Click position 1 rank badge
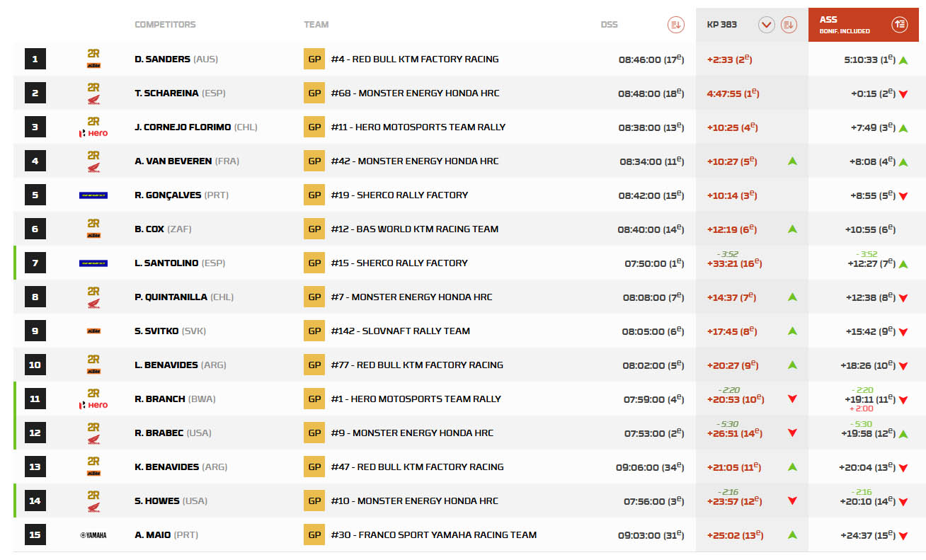926x560 pixels. tap(35, 59)
